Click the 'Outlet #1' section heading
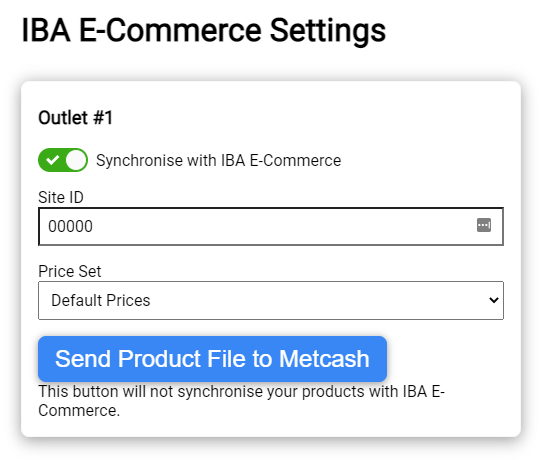542x460 pixels. pyautogui.click(x=75, y=118)
